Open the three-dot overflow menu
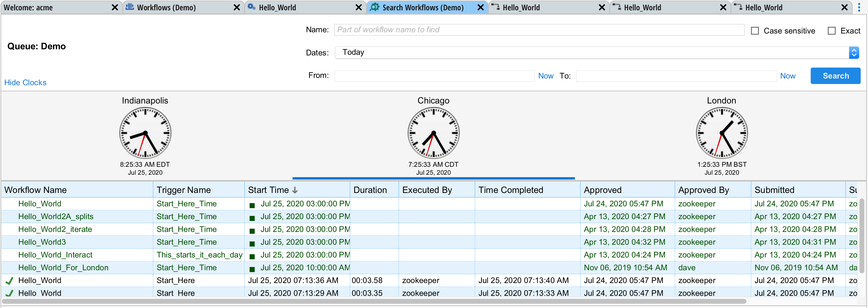The image size is (868, 308). click(859, 7)
